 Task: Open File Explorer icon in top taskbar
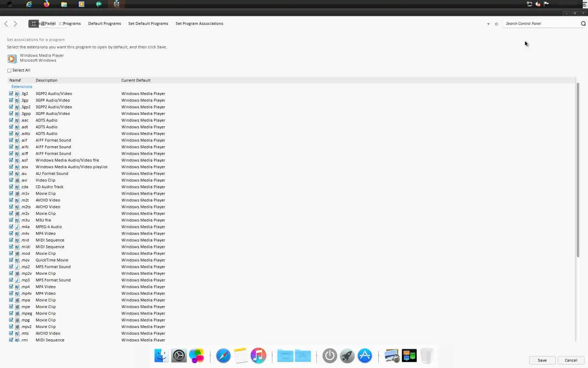tap(64, 4)
